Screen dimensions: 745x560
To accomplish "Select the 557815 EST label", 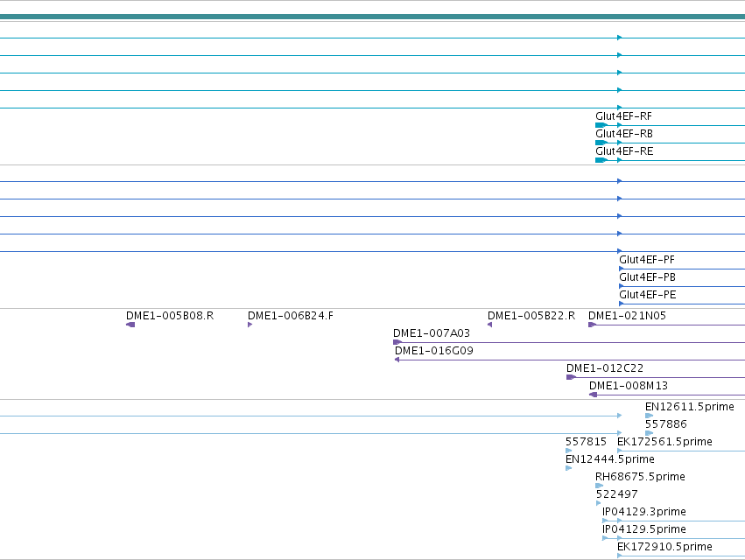I will [586, 442].
